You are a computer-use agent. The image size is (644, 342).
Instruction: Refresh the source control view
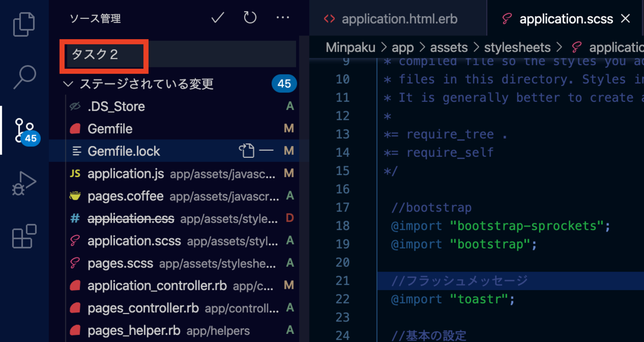coord(249,18)
